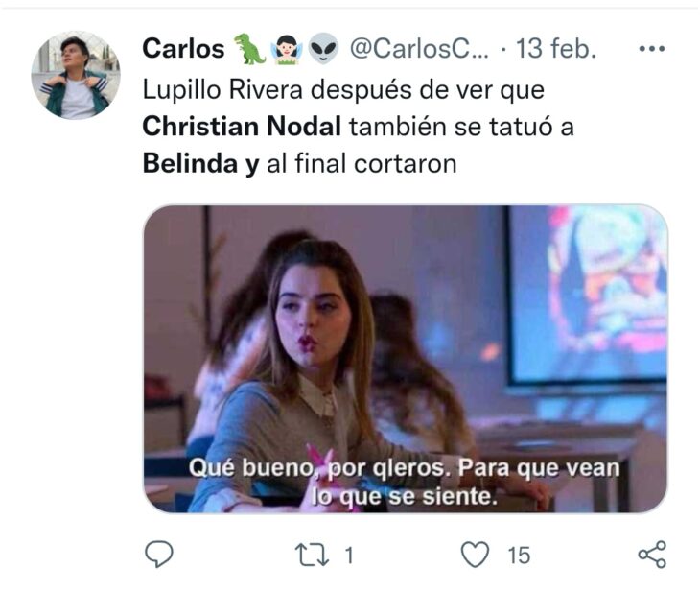This screenshot has height=592, width=700.
Task: Click the dinosaur emoji beside Carlos
Action: [x=249, y=48]
